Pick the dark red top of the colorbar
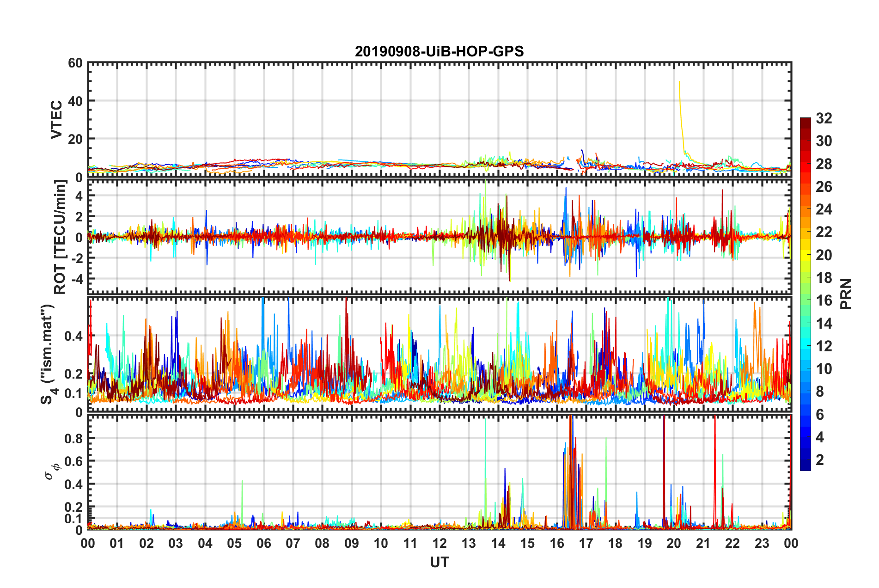 click(x=805, y=121)
